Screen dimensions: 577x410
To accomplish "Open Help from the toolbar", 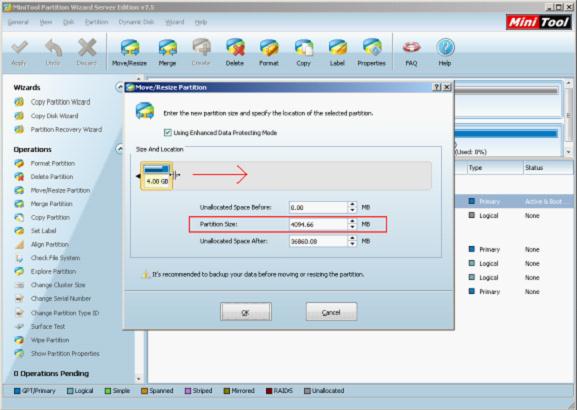I will (x=445, y=53).
